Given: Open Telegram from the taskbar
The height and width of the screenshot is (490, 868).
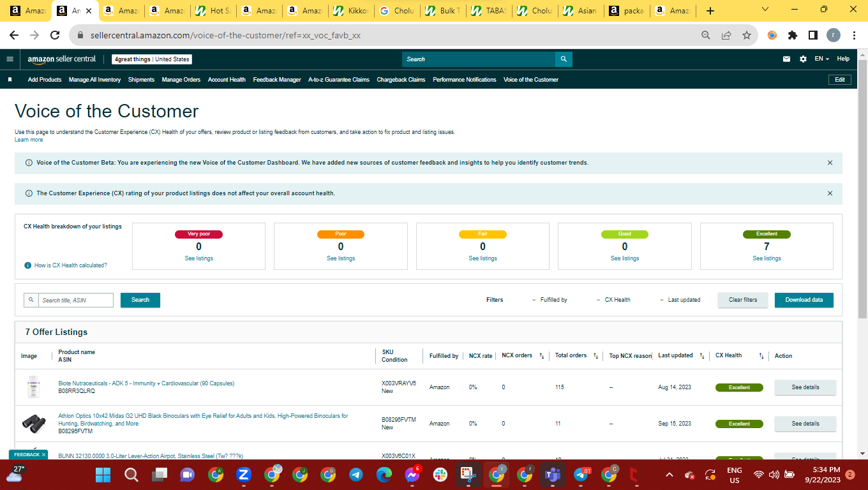Looking at the screenshot, I should 355,475.
